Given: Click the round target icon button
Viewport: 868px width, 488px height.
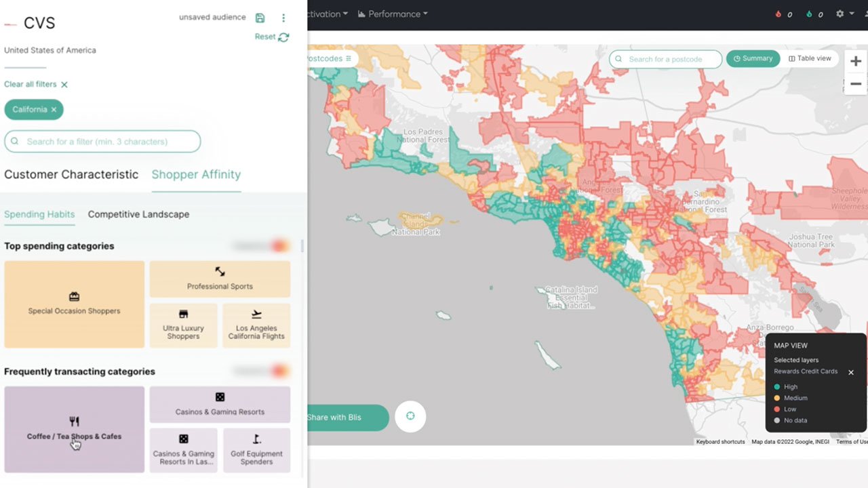Looking at the screenshot, I should click(x=410, y=416).
